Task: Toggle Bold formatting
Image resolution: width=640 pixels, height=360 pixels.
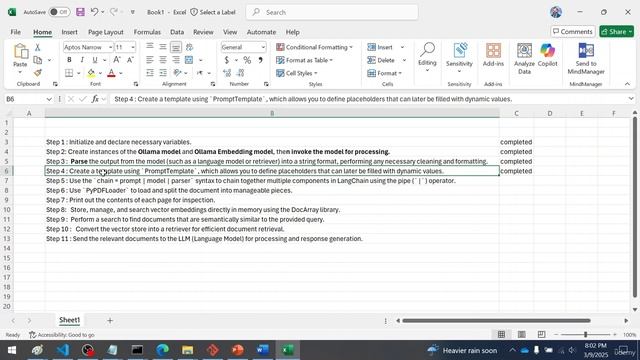Action: coord(69,60)
